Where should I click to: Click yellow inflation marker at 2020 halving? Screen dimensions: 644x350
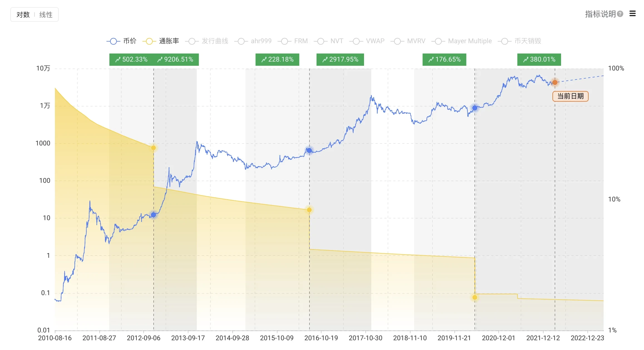tap(475, 297)
